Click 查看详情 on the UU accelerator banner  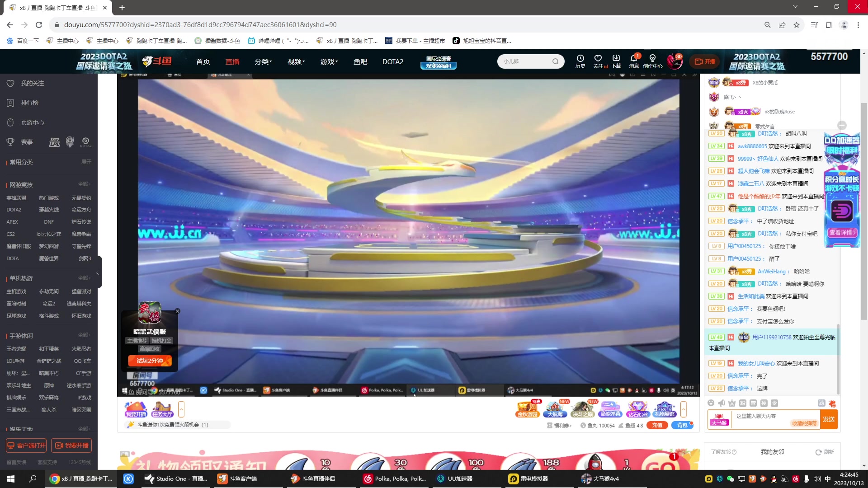(x=842, y=233)
